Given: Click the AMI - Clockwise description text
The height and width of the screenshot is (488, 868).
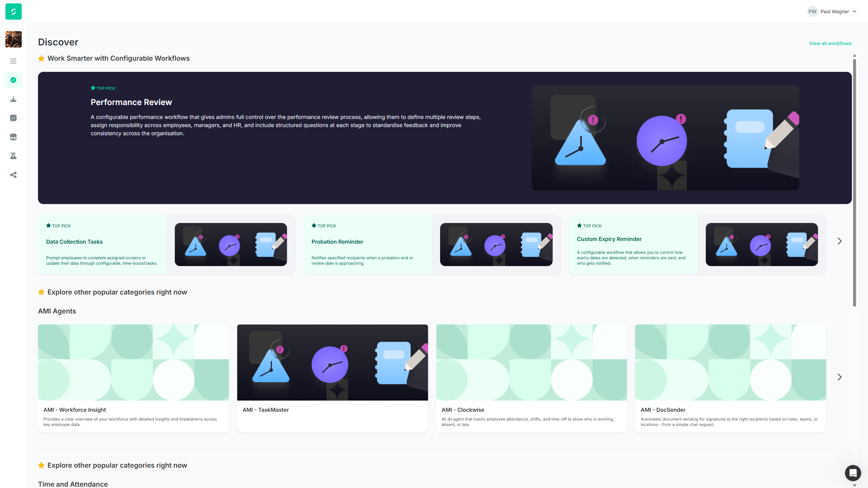Looking at the screenshot, I should click(528, 422).
